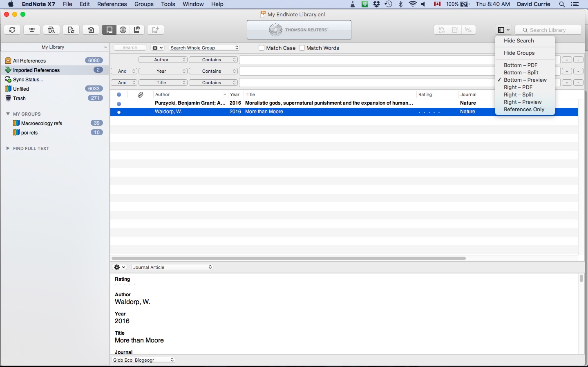Image resolution: width=588 pixels, height=367 pixels.
Task: Click the Find Full Text toolbar icon
Action: pyautogui.click(x=51, y=30)
